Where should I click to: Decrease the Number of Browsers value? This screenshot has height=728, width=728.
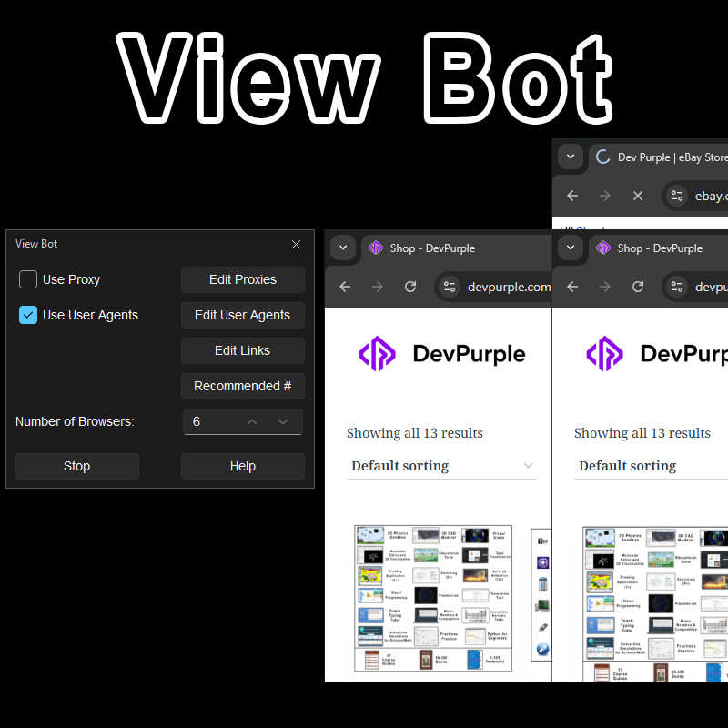coord(283,421)
